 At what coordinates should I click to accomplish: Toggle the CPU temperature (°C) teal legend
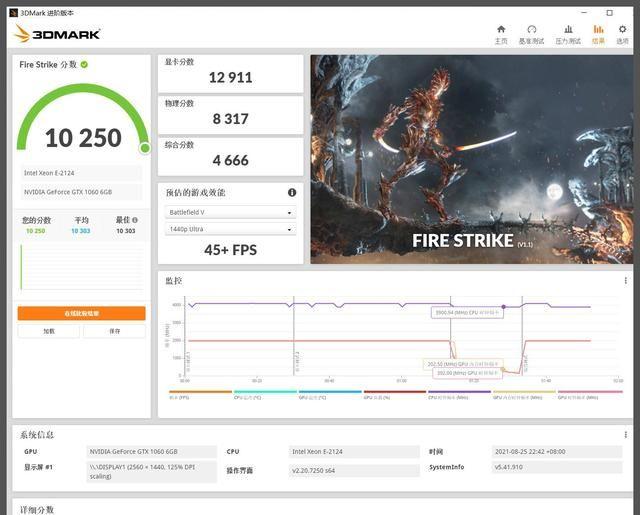point(265,394)
